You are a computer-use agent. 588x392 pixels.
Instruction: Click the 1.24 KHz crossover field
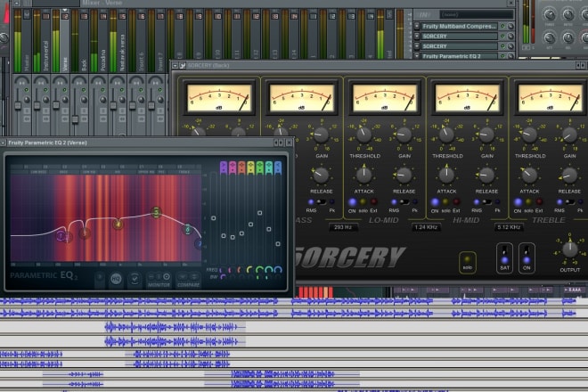tap(426, 227)
